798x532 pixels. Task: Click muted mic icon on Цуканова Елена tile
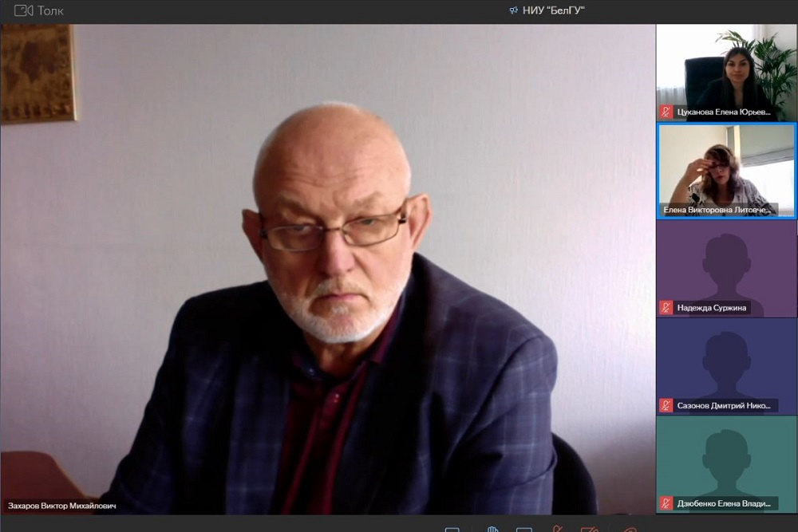(666, 112)
